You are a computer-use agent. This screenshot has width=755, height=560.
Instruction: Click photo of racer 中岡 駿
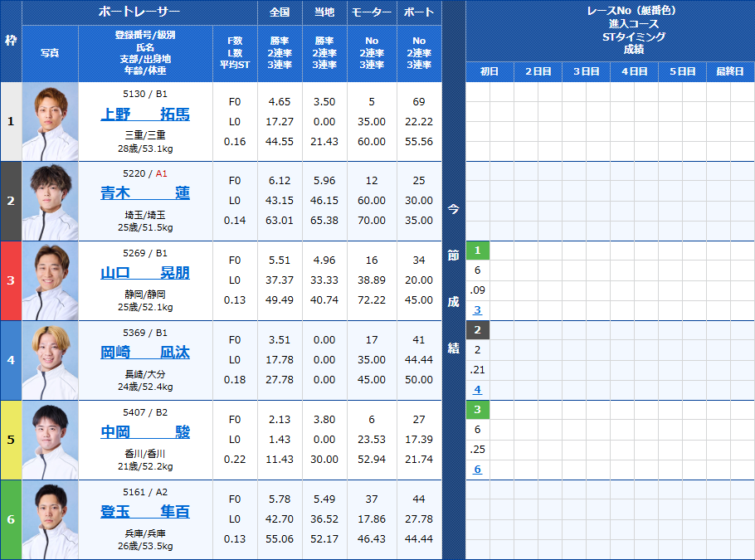point(50,440)
